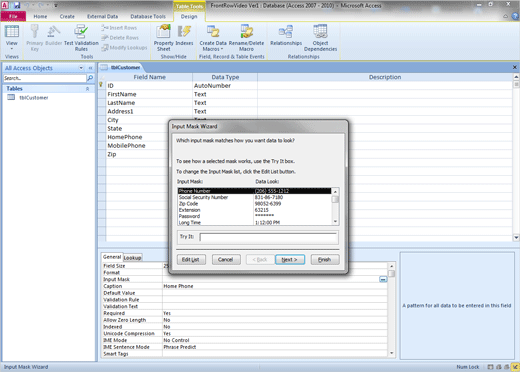Select the LastName field row
This screenshot has height=372, width=520.
309,103
